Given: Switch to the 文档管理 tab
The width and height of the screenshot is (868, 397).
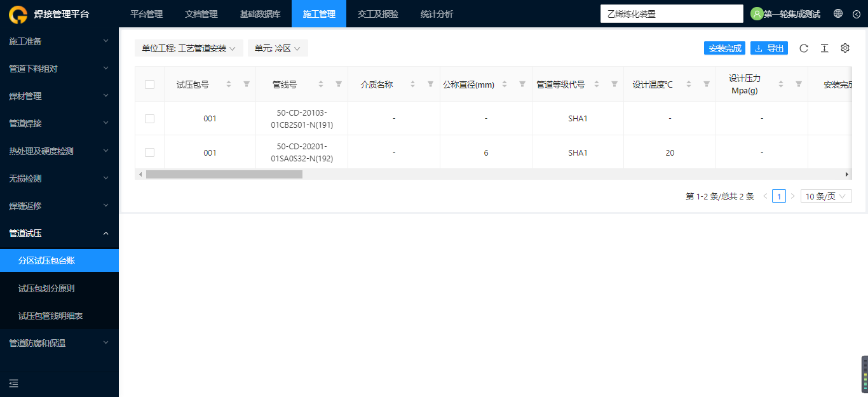Looking at the screenshot, I should [201, 14].
